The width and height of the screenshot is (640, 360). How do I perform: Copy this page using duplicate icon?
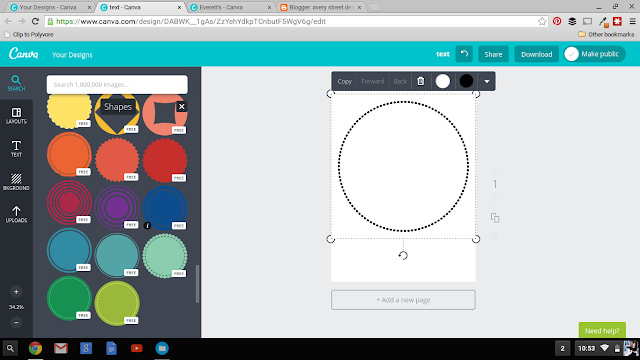tap(495, 218)
